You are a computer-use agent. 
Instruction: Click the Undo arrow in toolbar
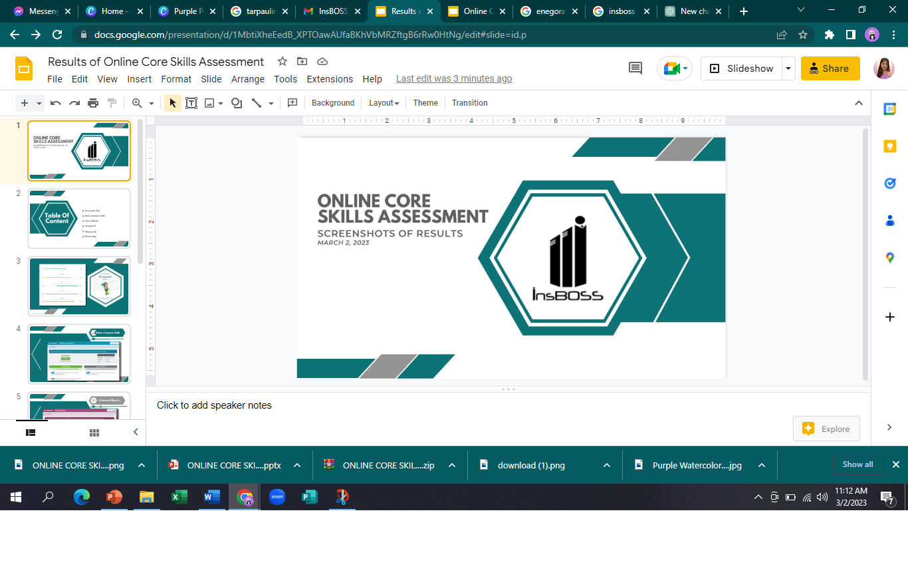pos(56,103)
